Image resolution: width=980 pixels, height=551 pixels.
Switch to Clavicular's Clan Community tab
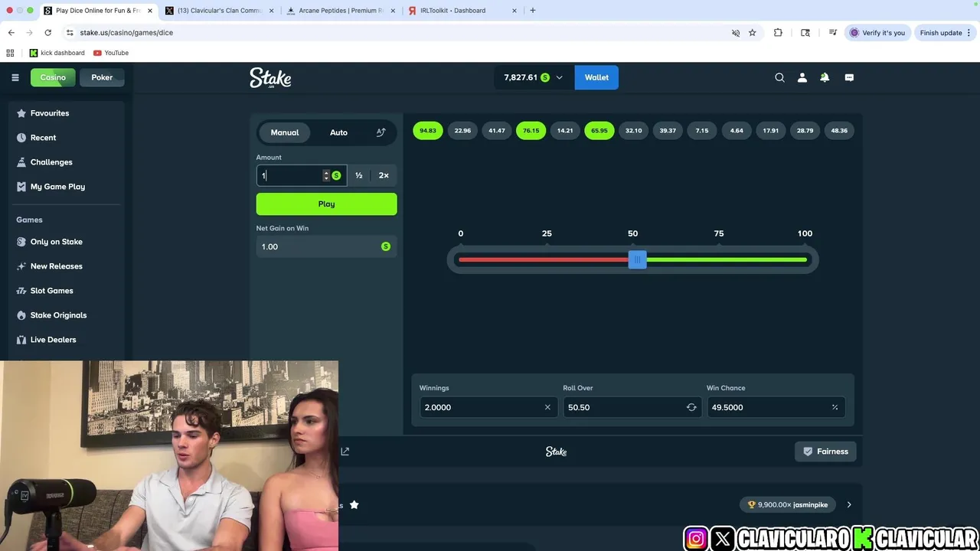pos(220,11)
